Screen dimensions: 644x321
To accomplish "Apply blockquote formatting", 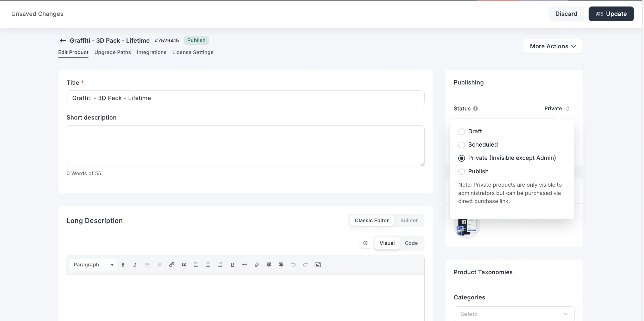I will point(184,265).
